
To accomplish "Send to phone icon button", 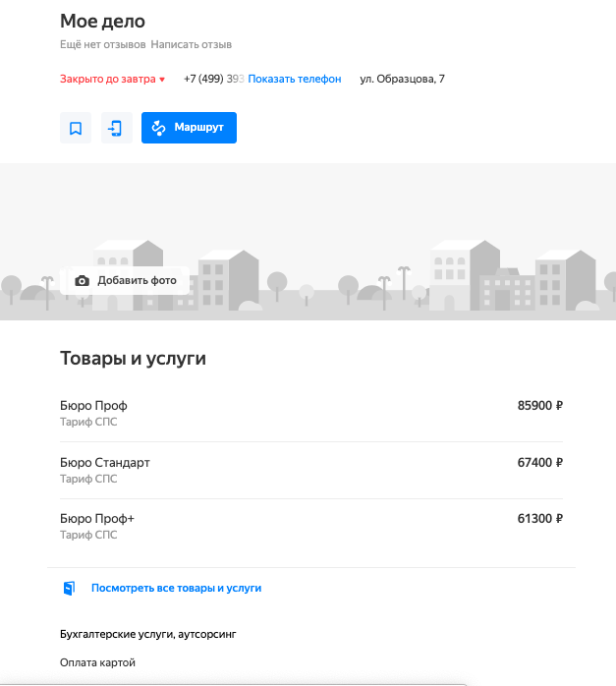I will (117, 128).
